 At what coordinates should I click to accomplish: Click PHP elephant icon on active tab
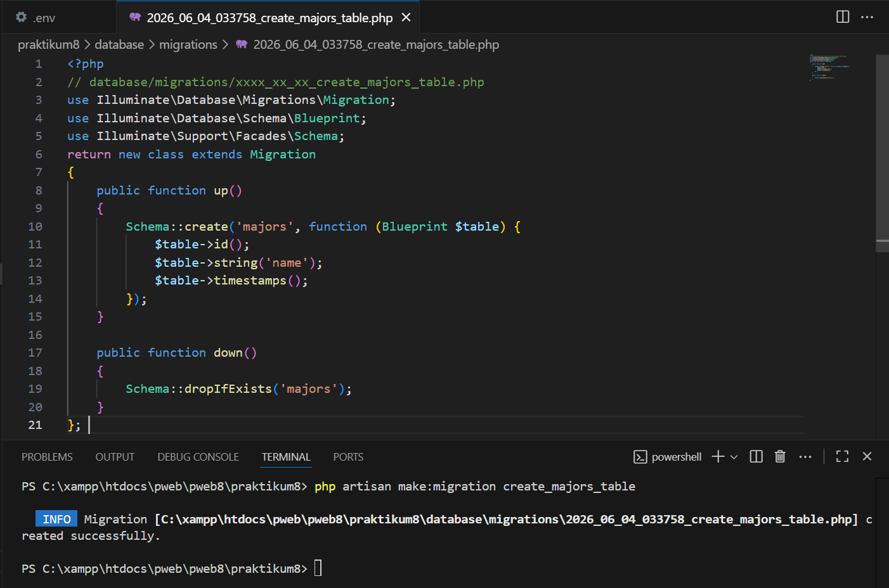(x=135, y=18)
